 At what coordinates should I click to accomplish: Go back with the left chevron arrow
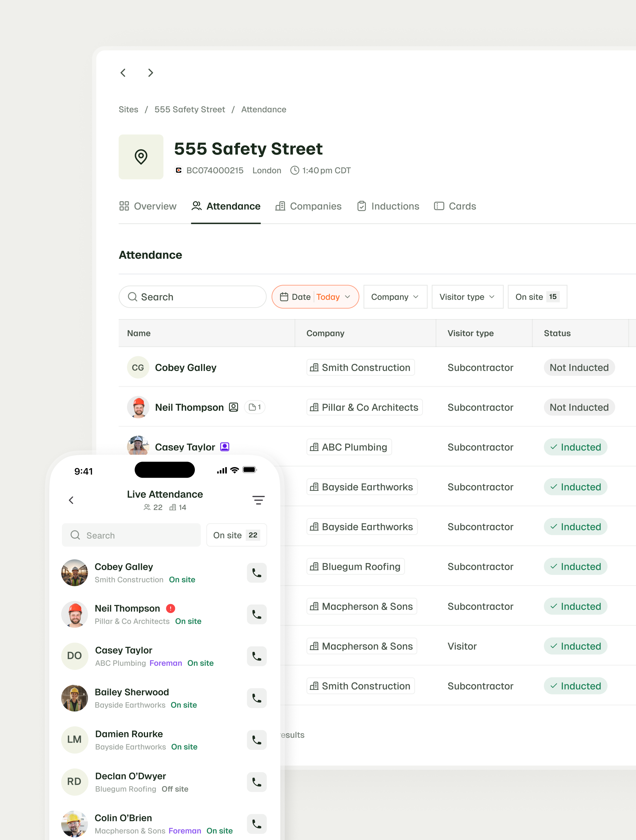coord(123,73)
